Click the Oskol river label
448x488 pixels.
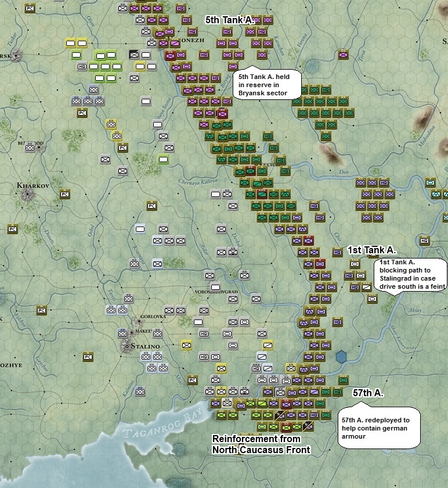tap(91, 230)
